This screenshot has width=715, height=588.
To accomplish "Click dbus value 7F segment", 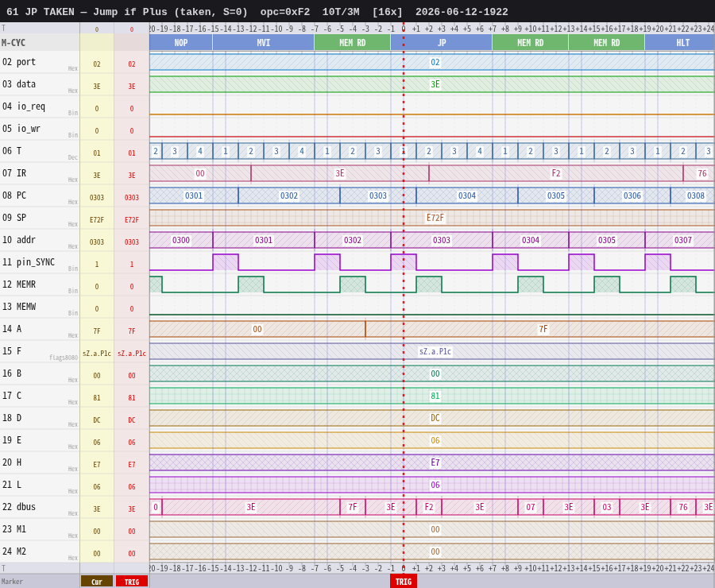I will (x=353, y=507).
